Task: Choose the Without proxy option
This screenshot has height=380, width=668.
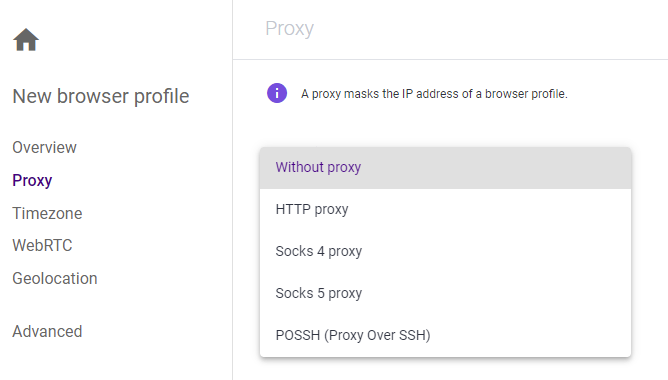Action: (445, 167)
